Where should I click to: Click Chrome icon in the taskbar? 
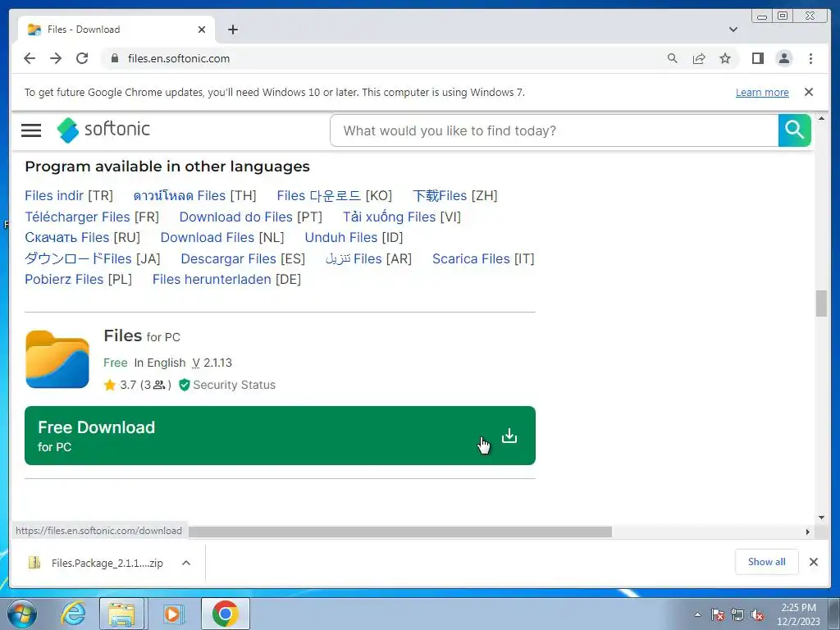225,614
